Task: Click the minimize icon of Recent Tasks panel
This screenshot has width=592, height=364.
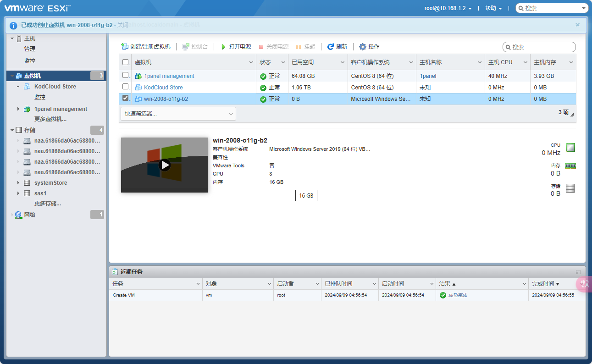Action: click(x=578, y=272)
